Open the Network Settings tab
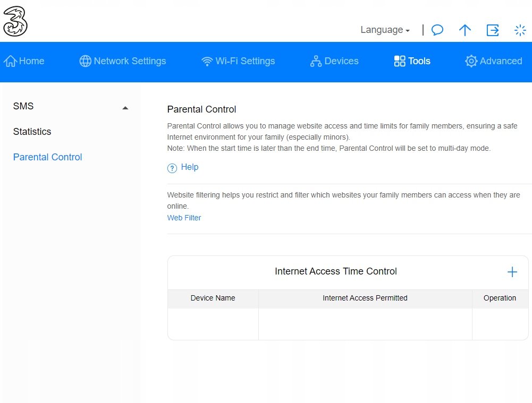The image size is (532, 403). [x=123, y=61]
